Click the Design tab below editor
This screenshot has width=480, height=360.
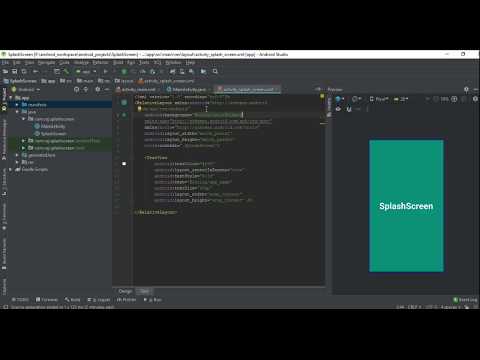click(x=125, y=291)
